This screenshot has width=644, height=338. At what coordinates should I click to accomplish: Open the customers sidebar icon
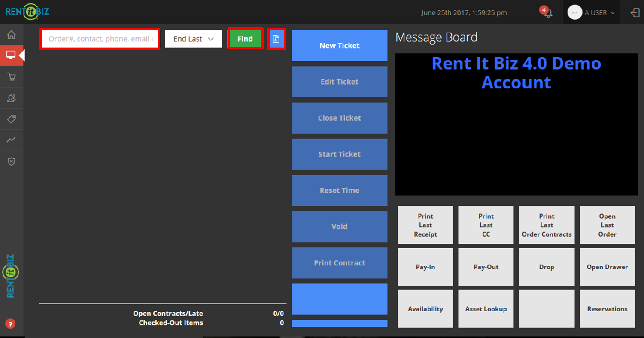click(x=12, y=98)
